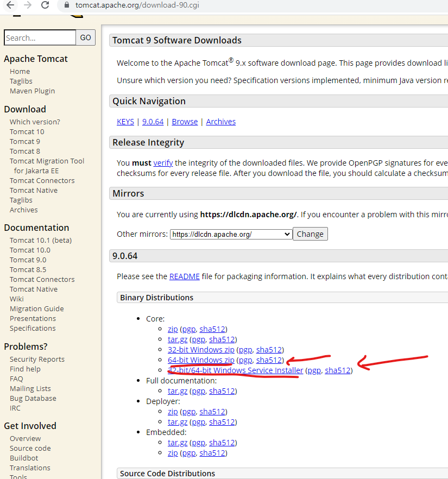Open Translations sidebar link
The height and width of the screenshot is (479, 448).
click(30, 468)
